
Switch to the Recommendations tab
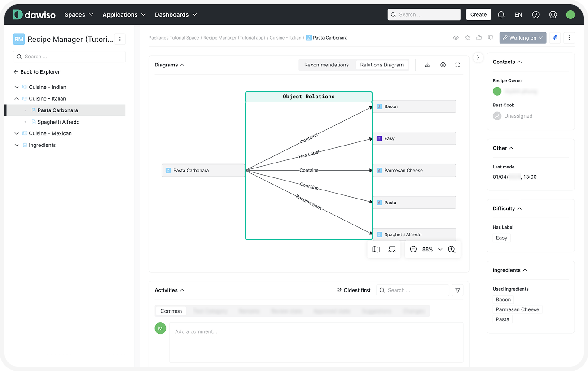pos(326,65)
